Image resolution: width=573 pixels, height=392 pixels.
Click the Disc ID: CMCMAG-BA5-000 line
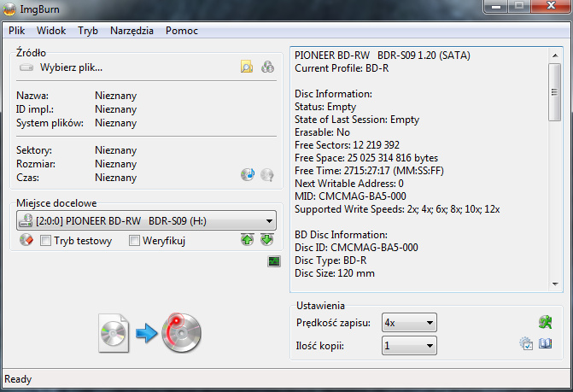pyautogui.click(x=356, y=248)
